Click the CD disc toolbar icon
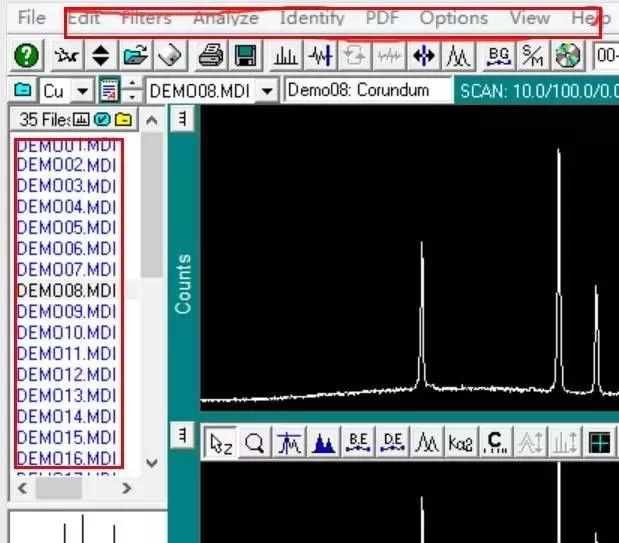 pyautogui.click(x=568, y=55)
